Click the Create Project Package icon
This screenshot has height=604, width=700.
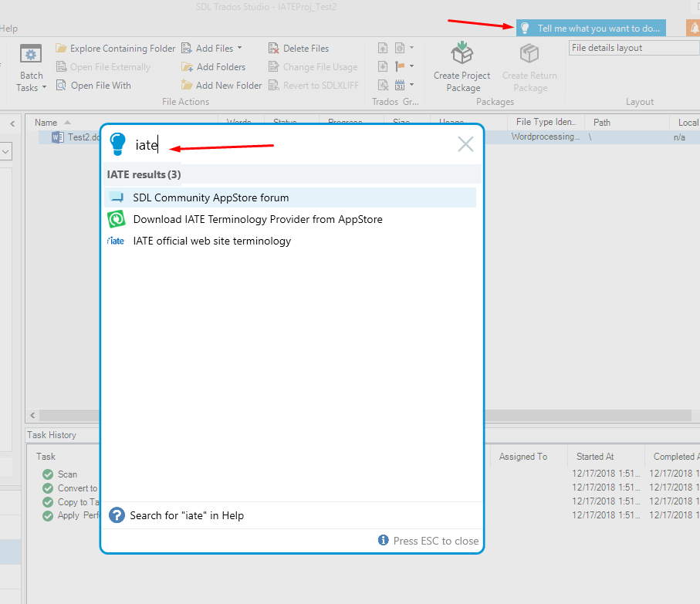[x=462, y=52]
